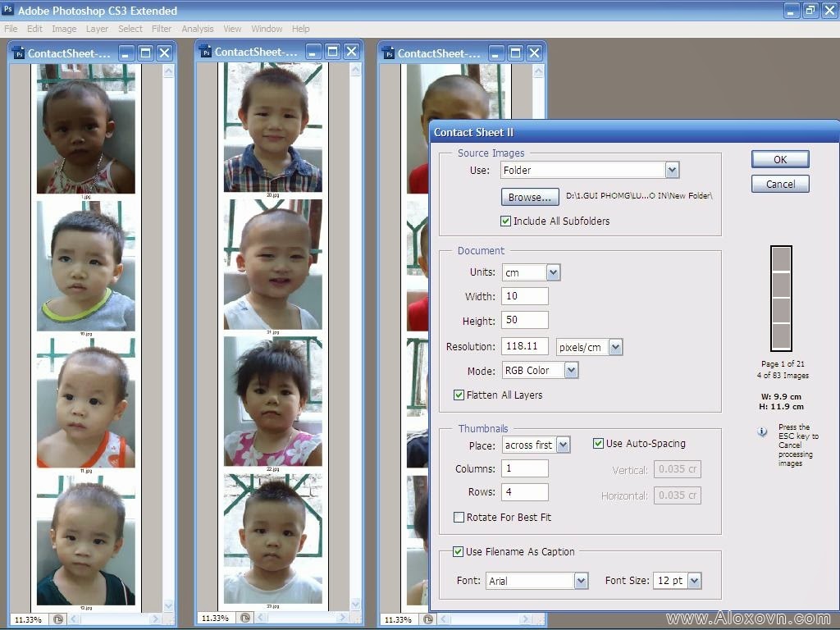The width and height of the screenshot is (840, 630).
Task: Click the Resolution input field
Action: coord(524,346)
